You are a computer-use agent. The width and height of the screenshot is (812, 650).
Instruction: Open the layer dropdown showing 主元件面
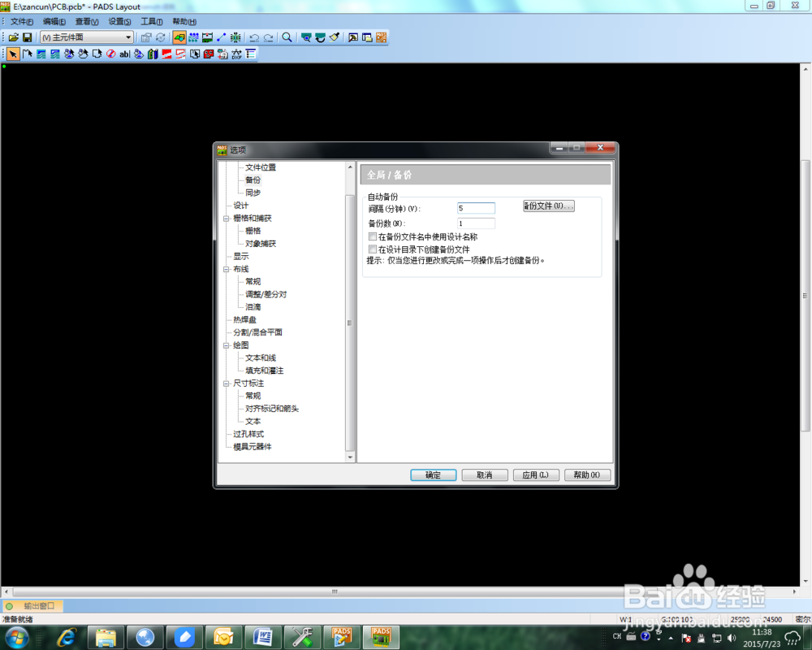coord(87,37)
